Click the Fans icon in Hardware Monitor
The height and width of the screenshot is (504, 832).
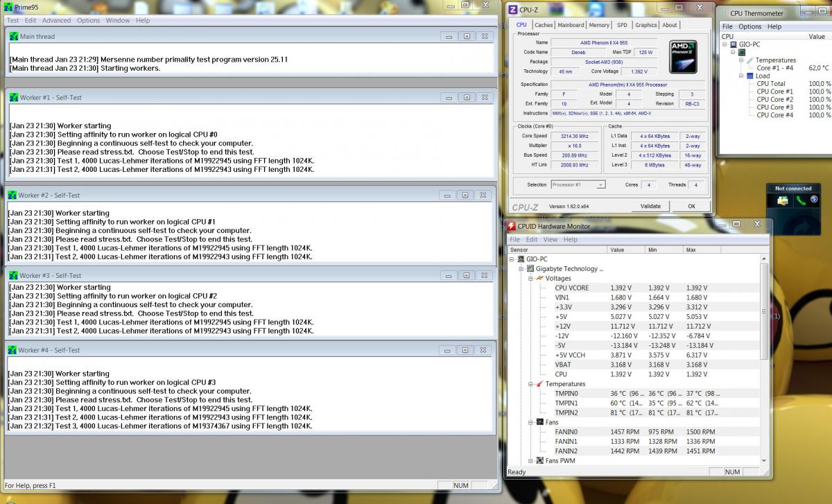540,422
